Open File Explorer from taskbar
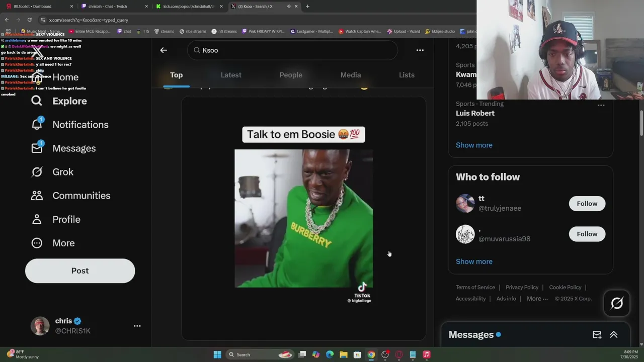 [x=343, y=355]
